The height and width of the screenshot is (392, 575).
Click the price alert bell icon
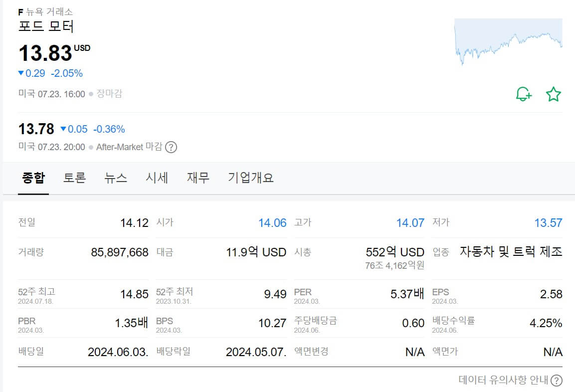tap(523, 94)
